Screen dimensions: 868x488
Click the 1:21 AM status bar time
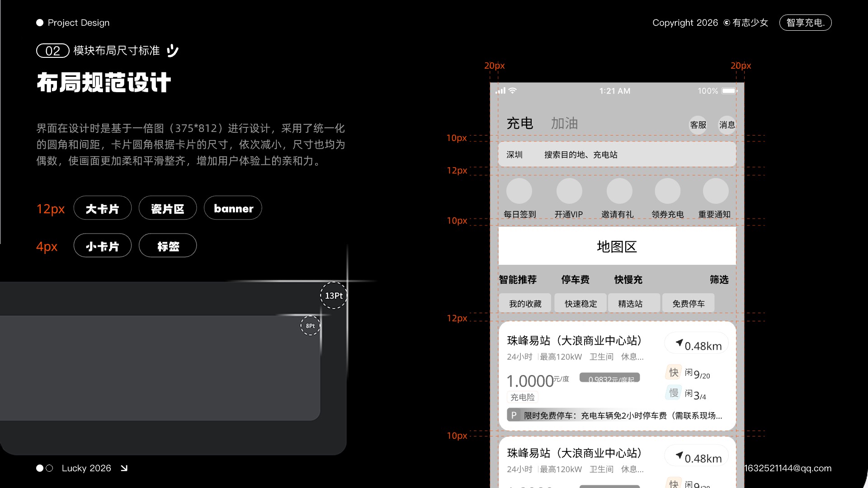pos(615,91)
